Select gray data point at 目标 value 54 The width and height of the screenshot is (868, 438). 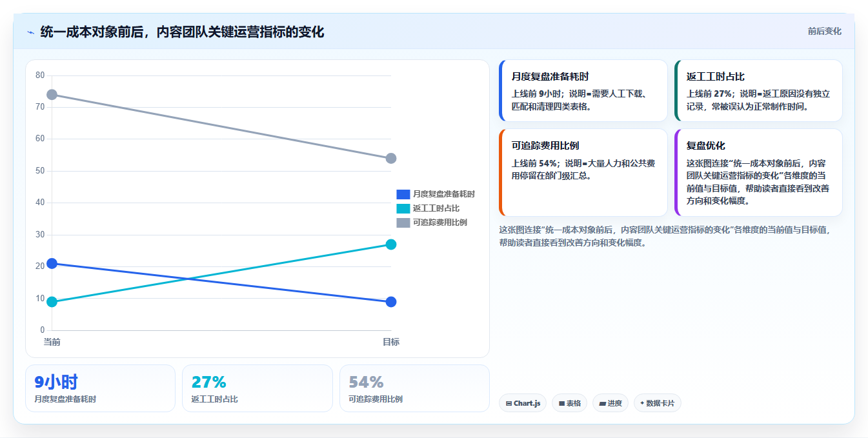391,159
